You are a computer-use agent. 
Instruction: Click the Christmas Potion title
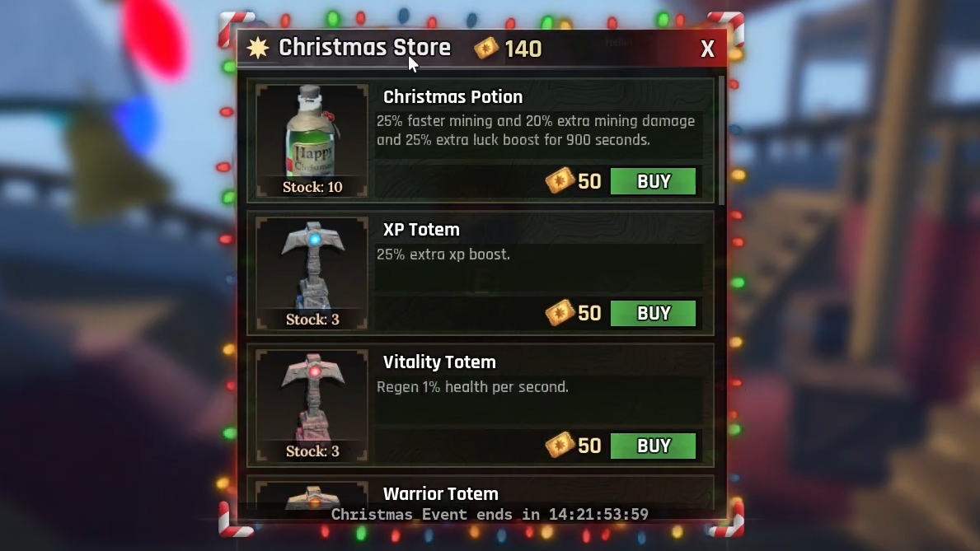(x=452, y=97)
